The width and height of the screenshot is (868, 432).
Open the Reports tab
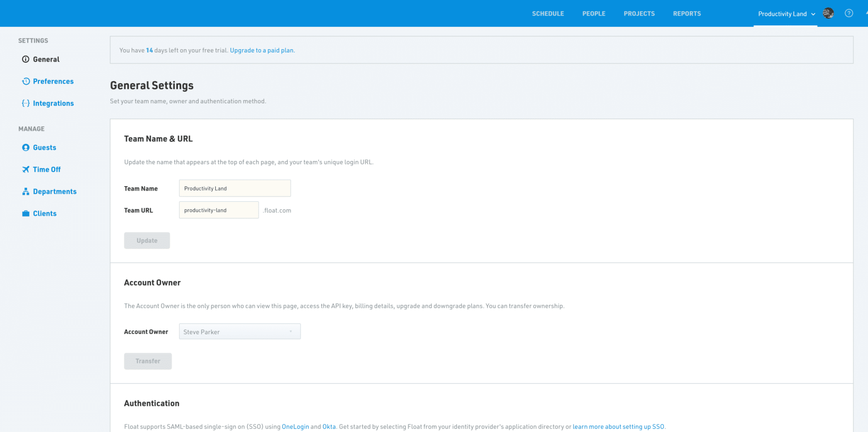point(687,13)
